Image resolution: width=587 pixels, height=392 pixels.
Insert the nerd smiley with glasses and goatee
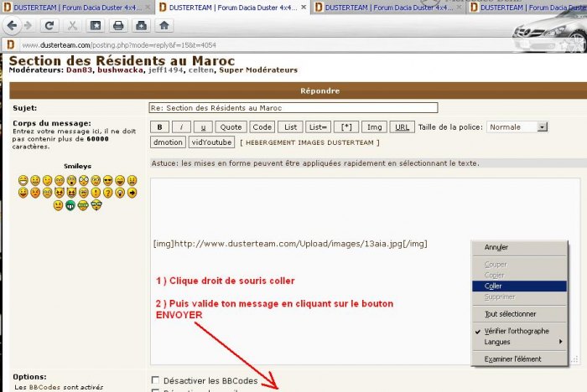(x=96, y=205)
